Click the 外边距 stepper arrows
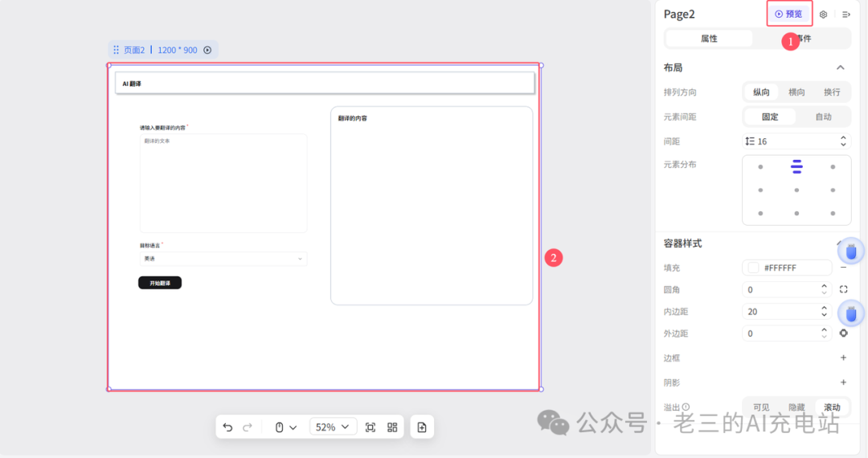The width and height of the screenshot is (868, 458). click(825, 333)
